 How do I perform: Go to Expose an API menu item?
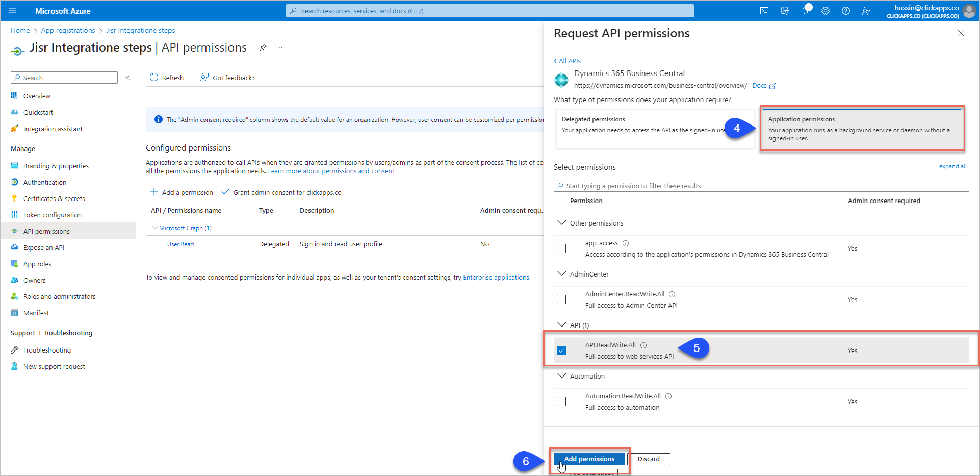click(x=43, y=247)
